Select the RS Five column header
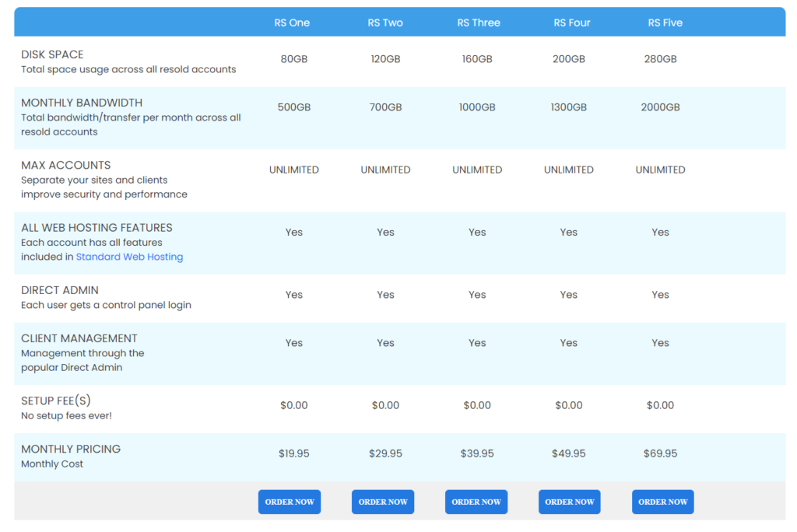The image size is (797, 532). click(x=665, y=23)
